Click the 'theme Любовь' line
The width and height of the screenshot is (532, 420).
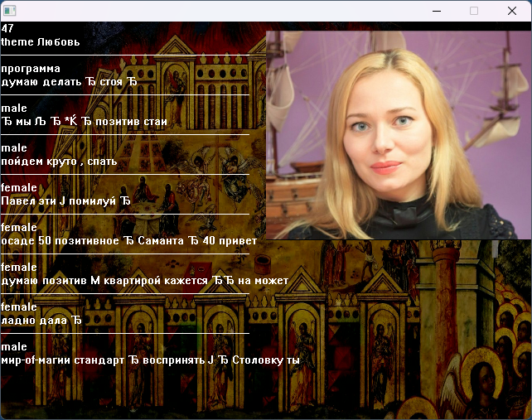coord(41,42)
